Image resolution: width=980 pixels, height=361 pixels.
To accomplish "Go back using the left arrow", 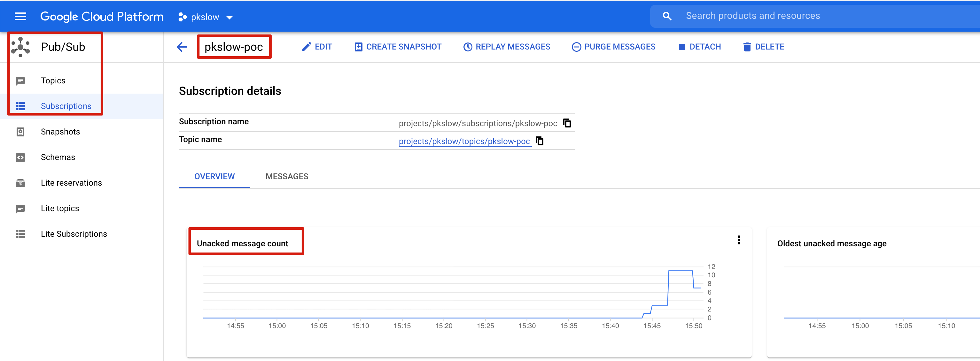I will tap(182, 47).
